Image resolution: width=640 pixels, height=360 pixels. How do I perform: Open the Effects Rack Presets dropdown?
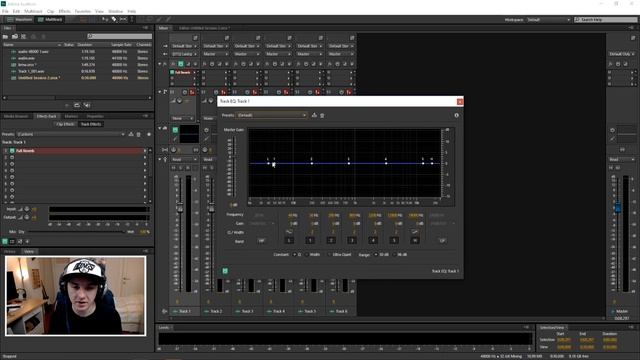[x=70, y=134]
